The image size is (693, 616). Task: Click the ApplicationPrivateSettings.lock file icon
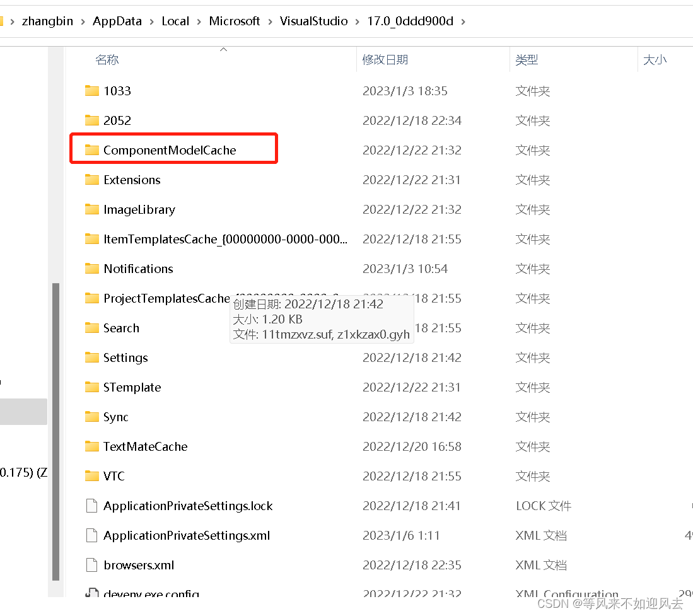click(92, 506)
